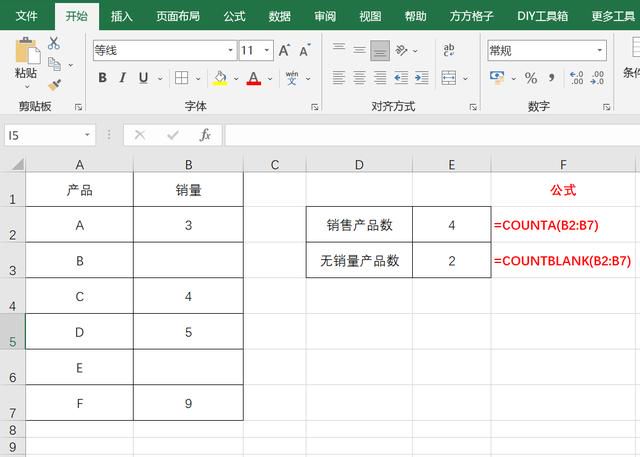Apply yellow fill color bucket
Image resolution: width=640 pixels, height=457 pixels.
pos(220,78)
